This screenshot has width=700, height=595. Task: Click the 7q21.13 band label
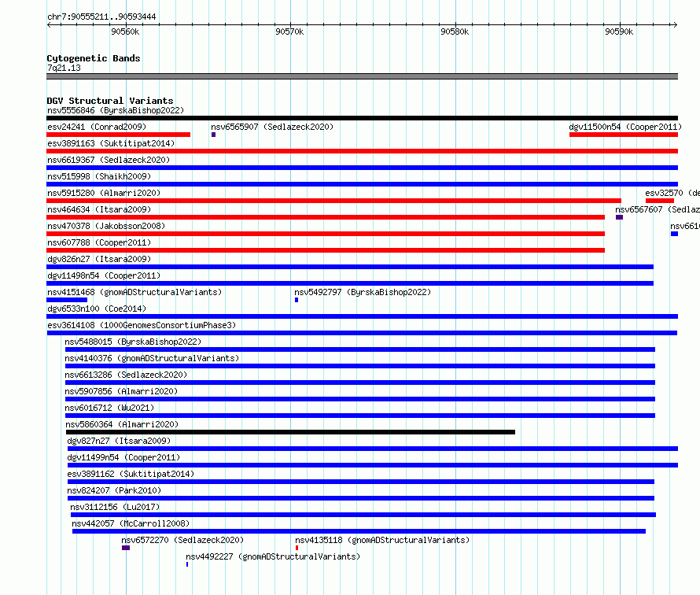(64, 68)
